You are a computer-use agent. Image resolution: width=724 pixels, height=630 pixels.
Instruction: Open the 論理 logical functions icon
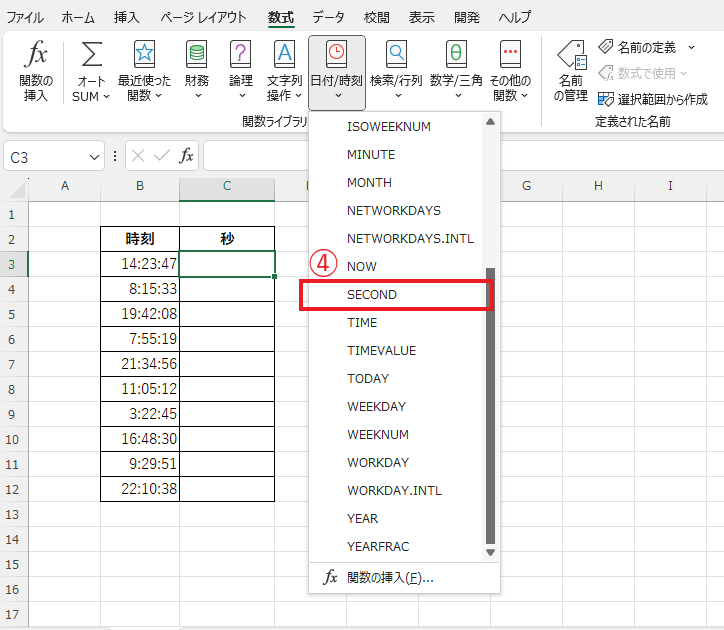241,54
